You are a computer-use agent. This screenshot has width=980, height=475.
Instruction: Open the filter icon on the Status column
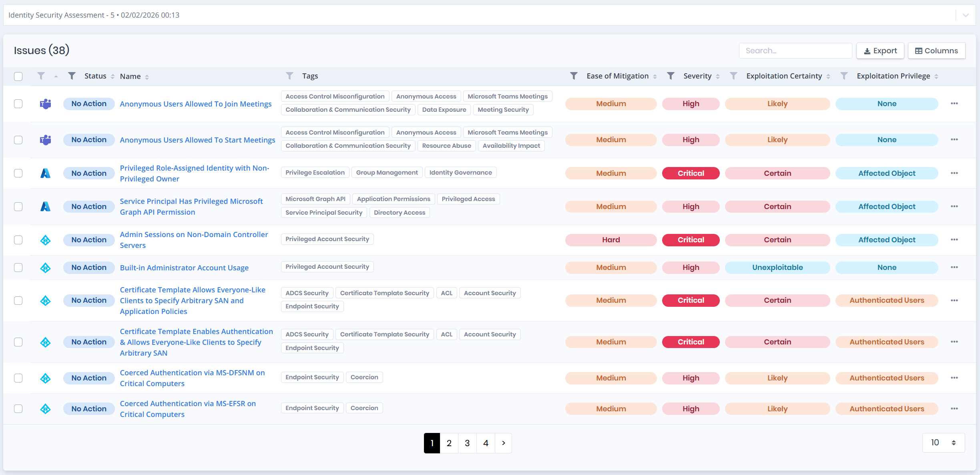72,76
